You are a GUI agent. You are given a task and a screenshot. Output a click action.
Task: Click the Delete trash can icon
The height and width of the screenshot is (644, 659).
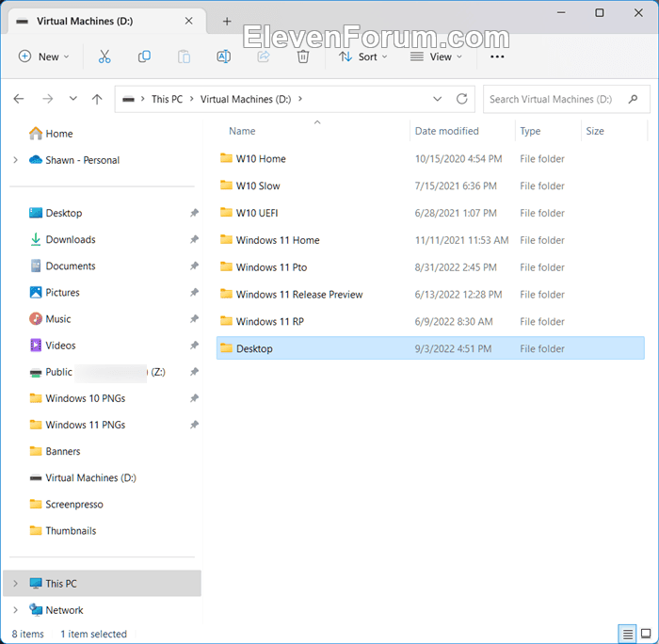point(303,56)
